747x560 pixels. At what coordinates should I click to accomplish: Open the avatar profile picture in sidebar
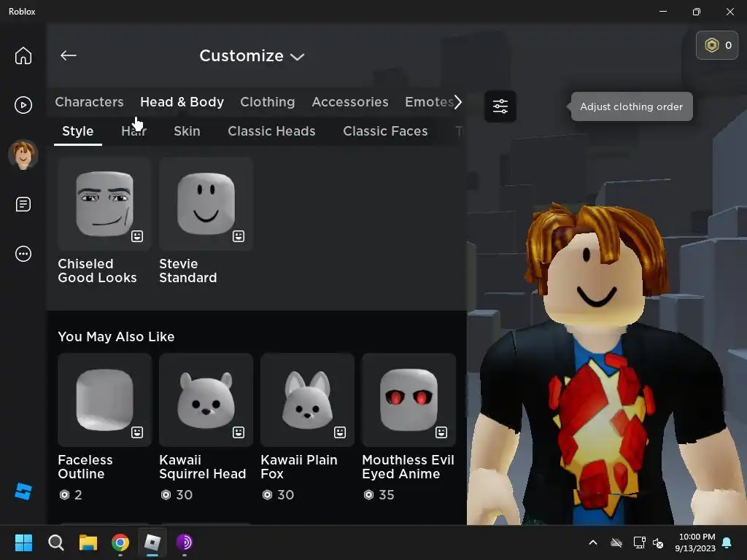[x=23, y=155]
